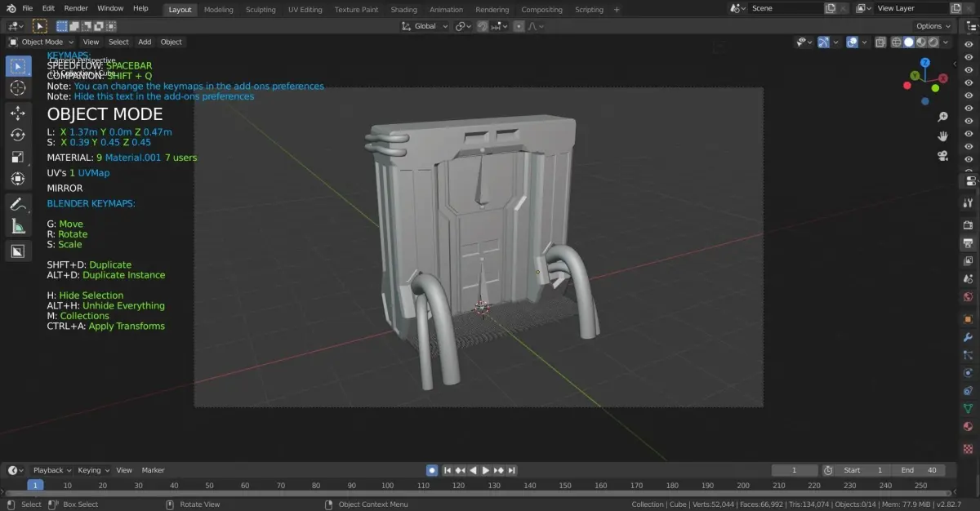Open the Object Mode dropdown
This screenshot has width=980, height=511.
pos(41,42)
